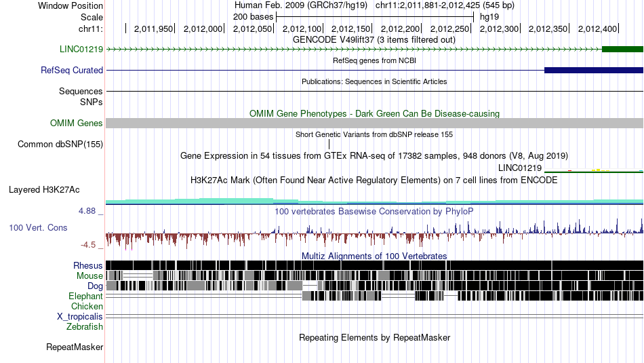Click the X_tropicalis alignment row label

tap(80, 317)
